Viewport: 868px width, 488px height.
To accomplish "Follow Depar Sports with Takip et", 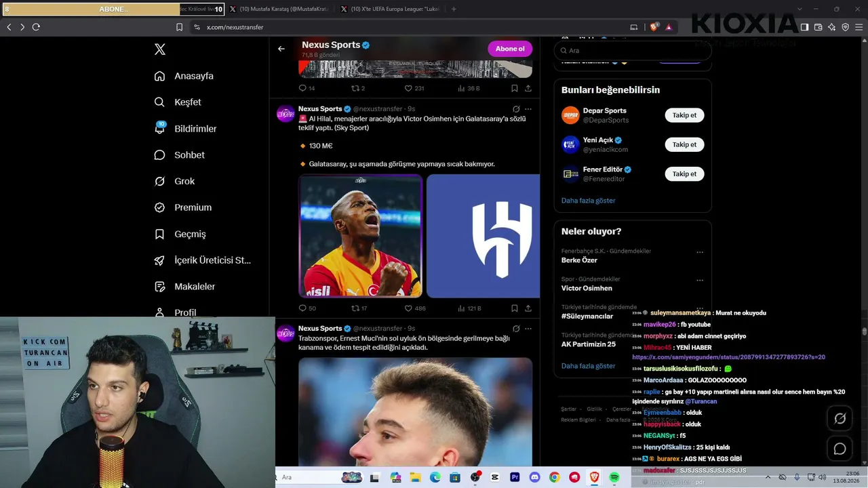I will tap(684, 115).
